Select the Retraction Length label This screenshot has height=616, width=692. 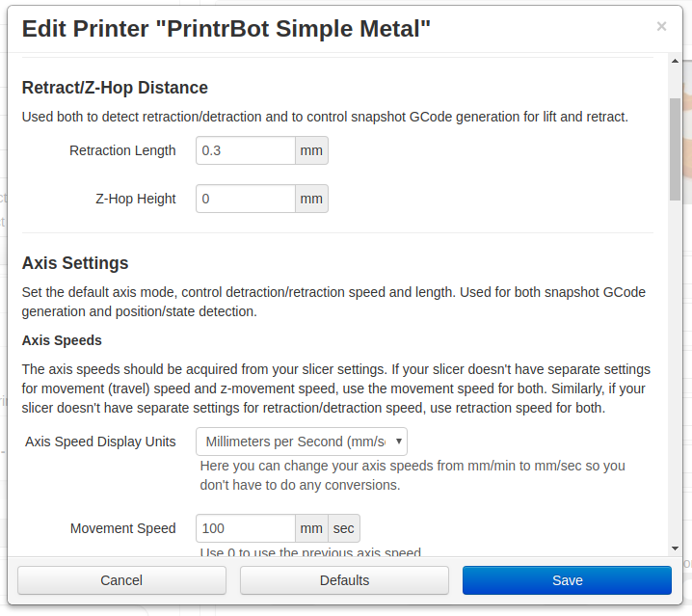122,150
